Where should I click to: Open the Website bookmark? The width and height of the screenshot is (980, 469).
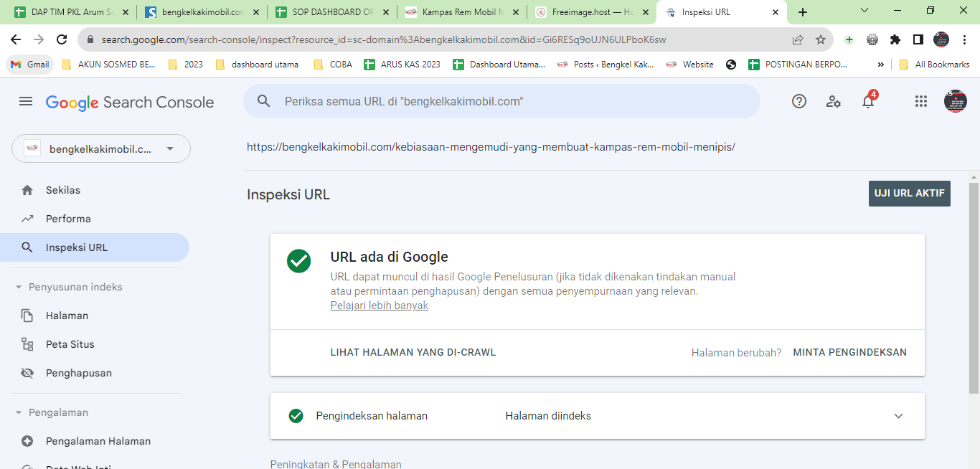[689, 65]
